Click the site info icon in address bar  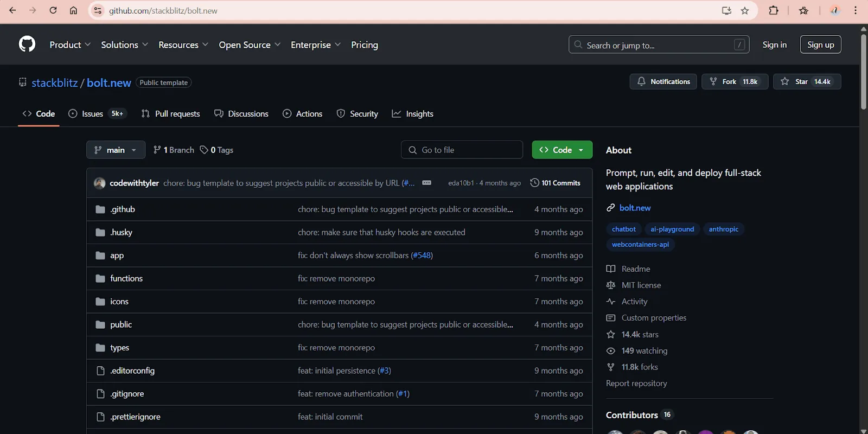click(98, 10)
